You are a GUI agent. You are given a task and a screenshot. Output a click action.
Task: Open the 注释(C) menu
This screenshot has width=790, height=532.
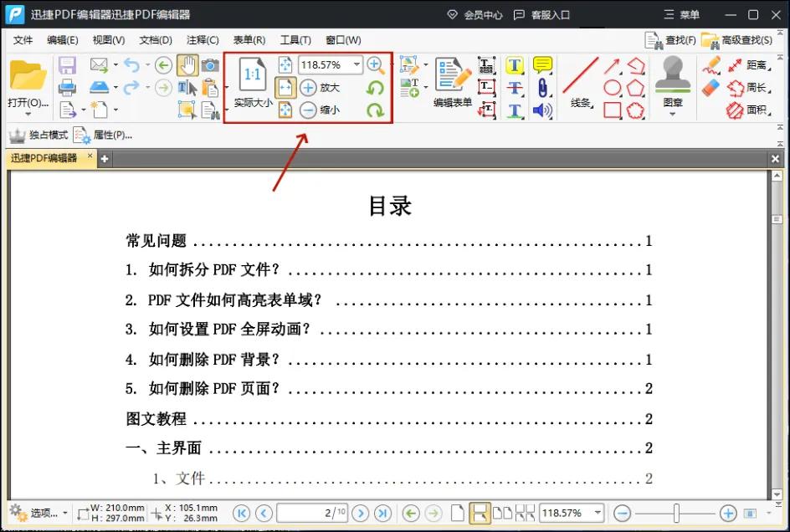(203, 40)
